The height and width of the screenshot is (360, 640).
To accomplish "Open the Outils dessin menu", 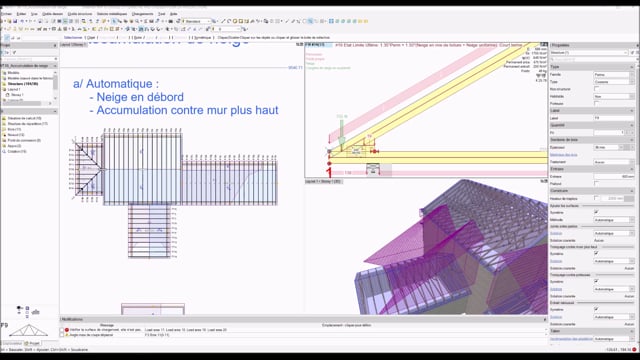I will point(52,14).
